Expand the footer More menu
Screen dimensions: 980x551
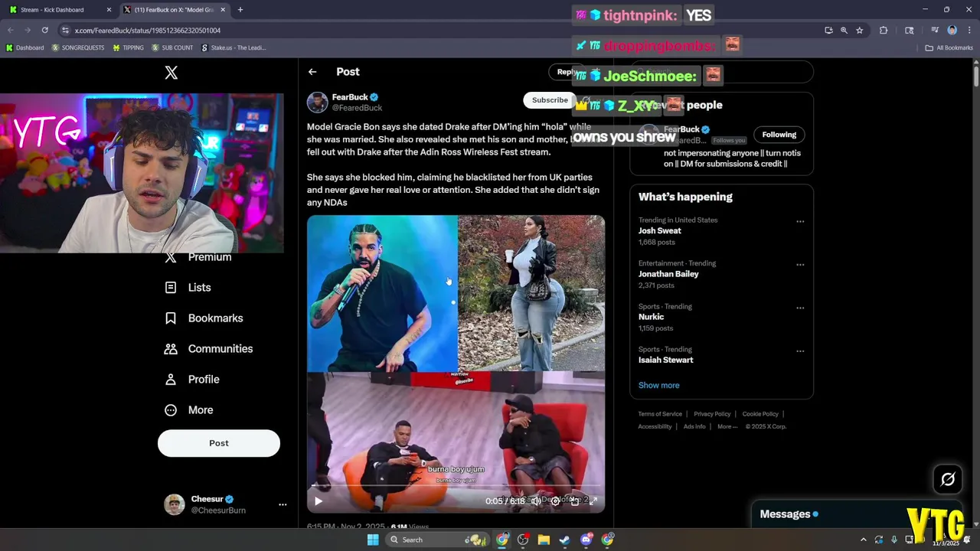(727, 426)
